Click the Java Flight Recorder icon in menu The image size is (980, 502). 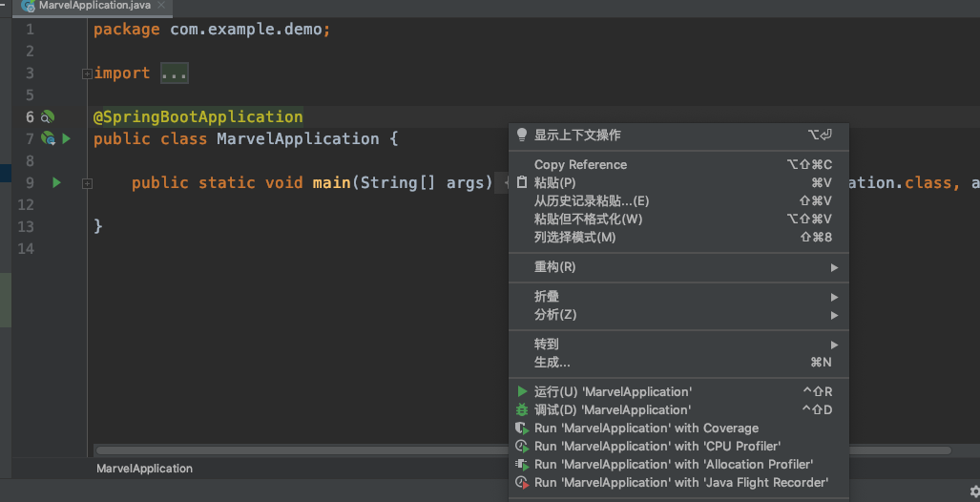pyautogui.click(x=522, y=483)
